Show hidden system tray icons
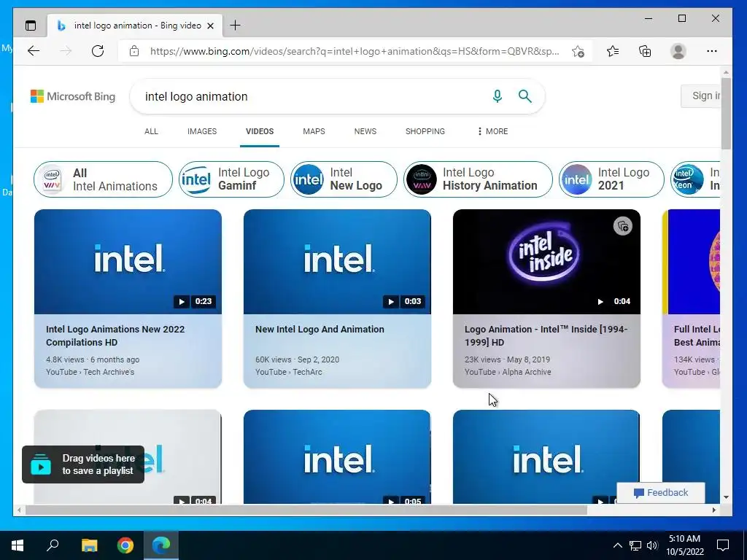The width and height of the screenshot is (747, 560). (617, 545)
